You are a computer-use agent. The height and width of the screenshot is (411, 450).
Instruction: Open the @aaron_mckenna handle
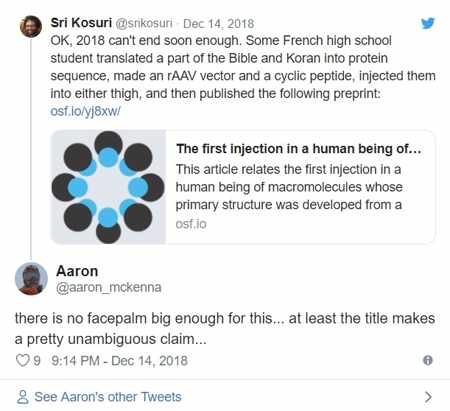pyautogui.click(x=109, y=287)
